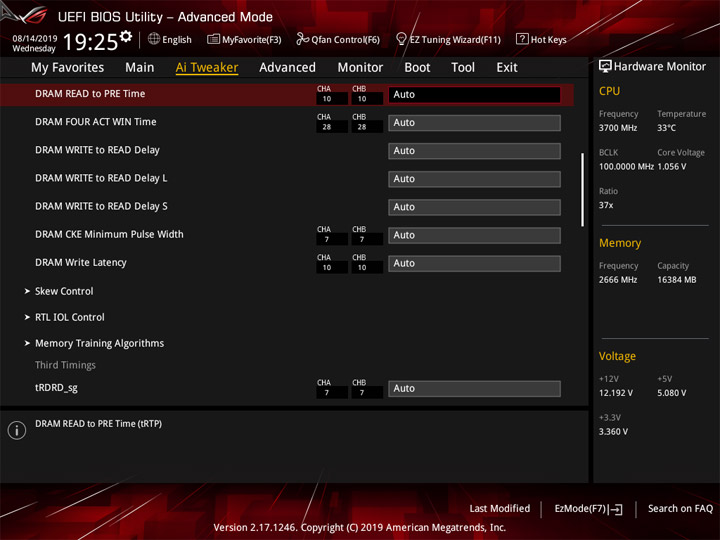This screenshot has height=540, width=720.
Task: Open DRAM FOUR ACT WIN Time value field
Action: tap(474, 123)
